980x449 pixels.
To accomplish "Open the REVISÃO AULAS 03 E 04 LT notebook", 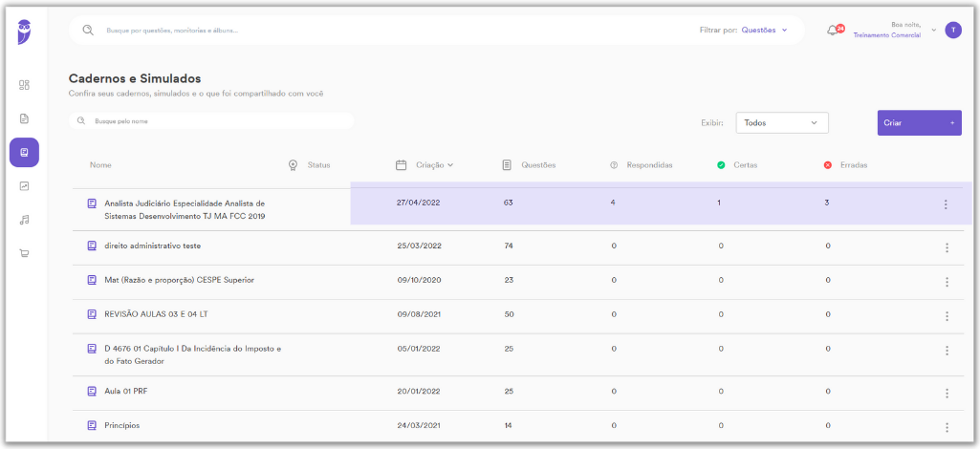I will (156, 314).
